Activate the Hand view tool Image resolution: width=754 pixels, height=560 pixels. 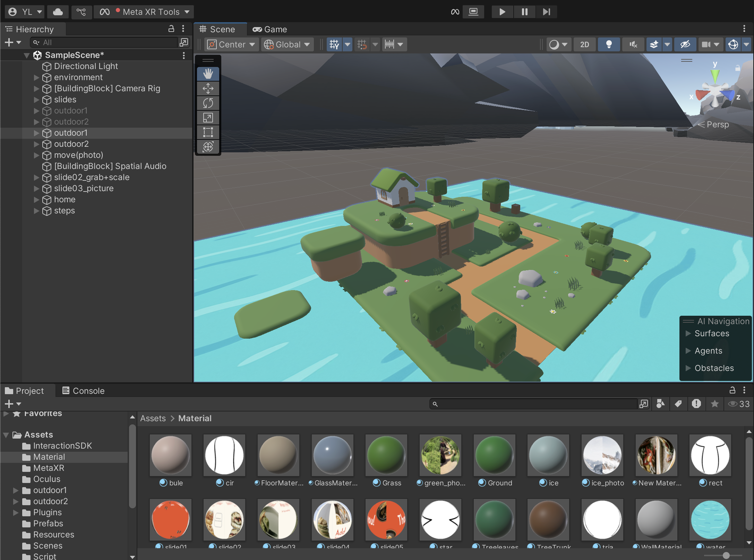click(208, 74)
